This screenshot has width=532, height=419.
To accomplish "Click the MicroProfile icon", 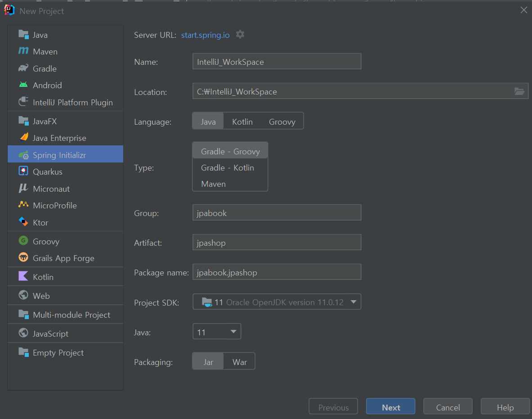I will point(23,204).
